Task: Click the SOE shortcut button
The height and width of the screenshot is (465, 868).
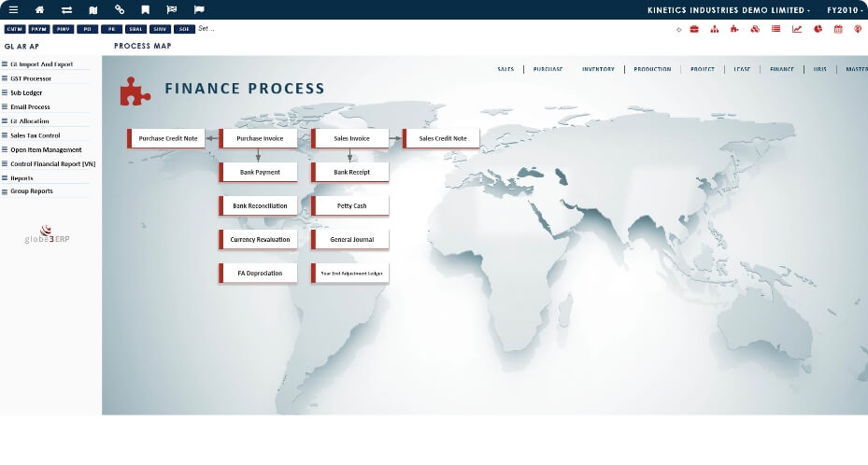Action: [x=184, y=29]
